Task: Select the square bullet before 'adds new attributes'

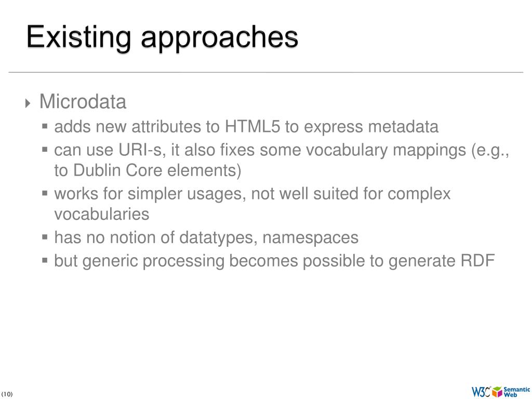Action: (45, 127)
